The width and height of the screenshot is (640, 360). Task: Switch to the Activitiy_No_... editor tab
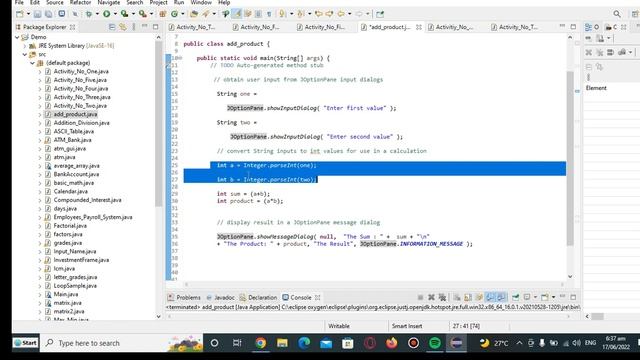click(453, 27)
